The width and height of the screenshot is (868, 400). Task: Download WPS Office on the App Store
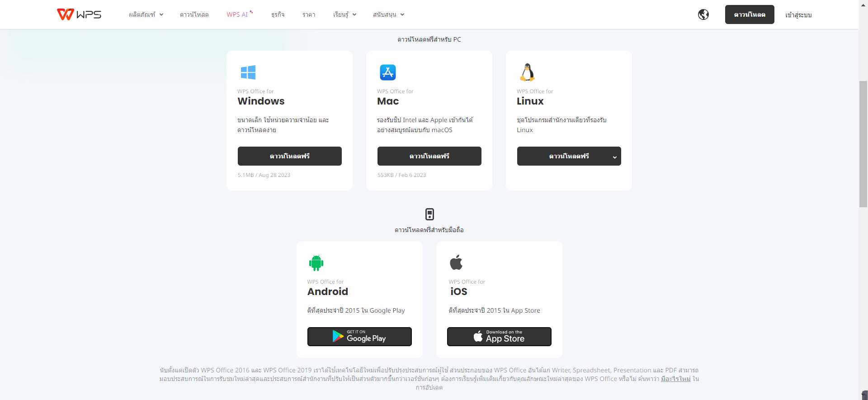[x=499, y=337]
